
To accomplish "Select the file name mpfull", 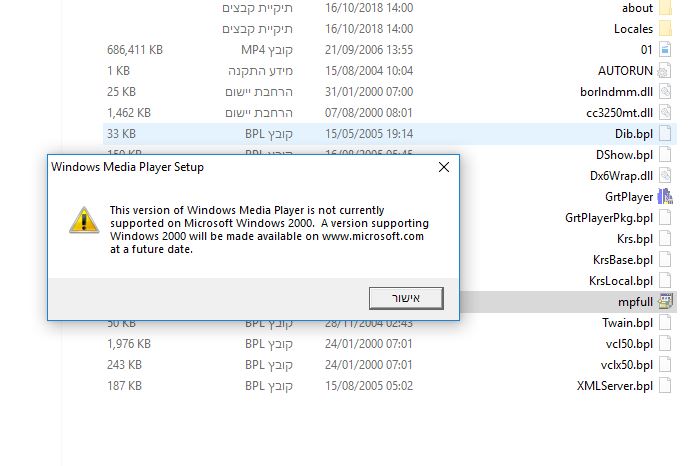I will (635, 302).
